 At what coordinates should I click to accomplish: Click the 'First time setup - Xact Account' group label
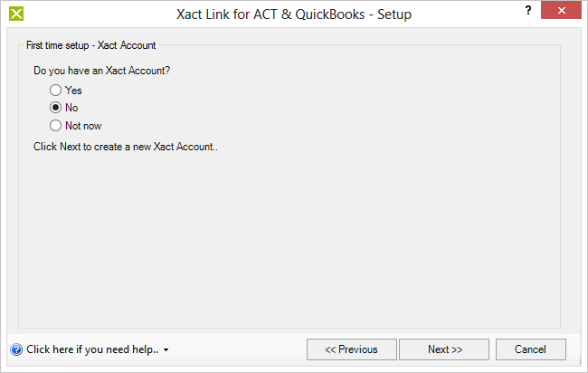coord(90,45)
